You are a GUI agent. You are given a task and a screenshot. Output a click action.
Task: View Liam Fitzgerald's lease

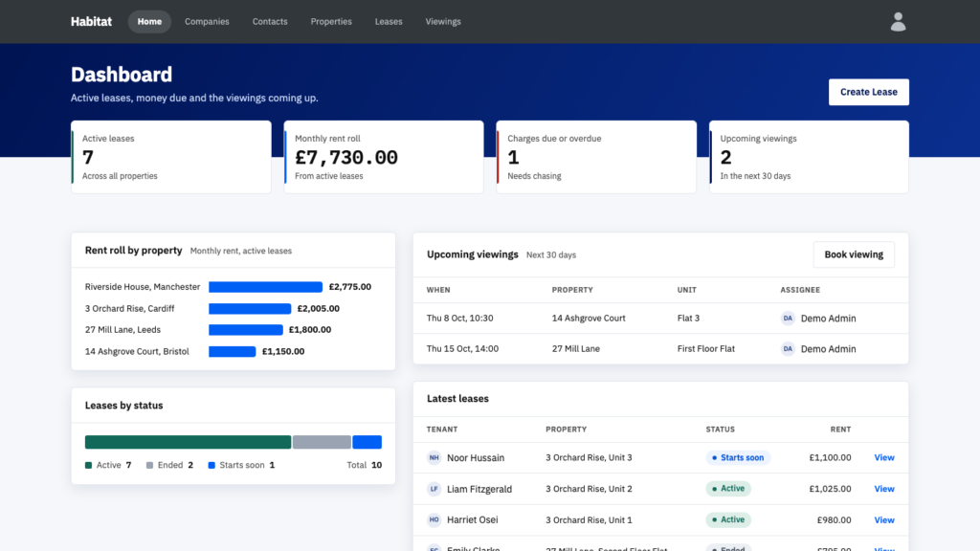[x=883, y=489]
